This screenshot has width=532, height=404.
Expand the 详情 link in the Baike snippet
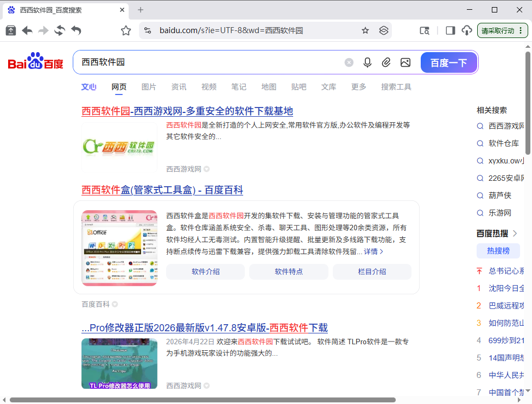click(373, 251)
